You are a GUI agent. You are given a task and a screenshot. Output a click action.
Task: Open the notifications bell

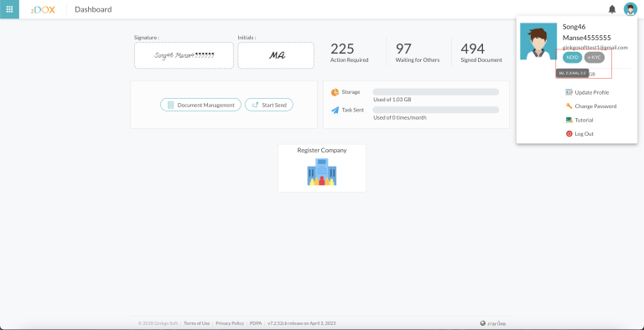point(612,9)
